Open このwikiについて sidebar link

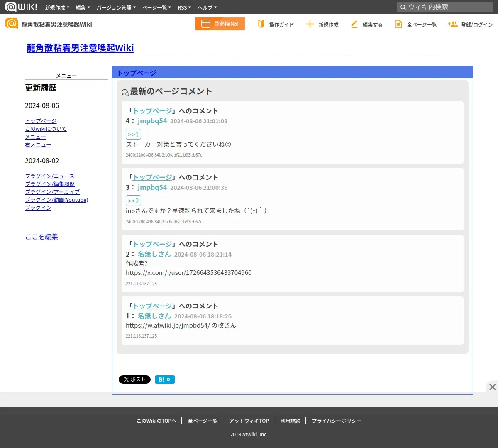[46, 129]
